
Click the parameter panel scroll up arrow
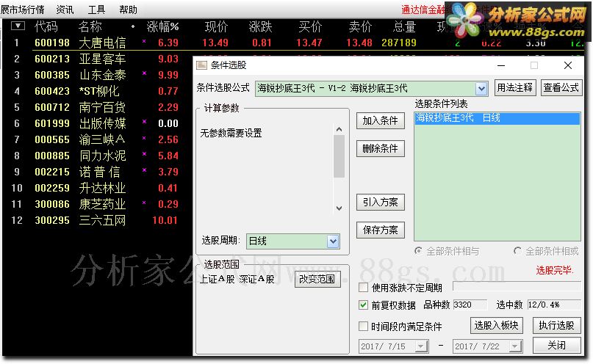[339, 129]
